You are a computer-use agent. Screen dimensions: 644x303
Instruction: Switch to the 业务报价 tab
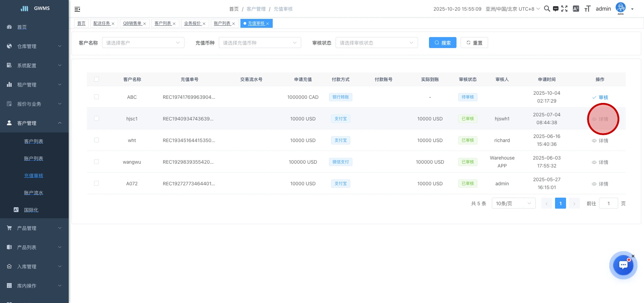pos(192,23)
